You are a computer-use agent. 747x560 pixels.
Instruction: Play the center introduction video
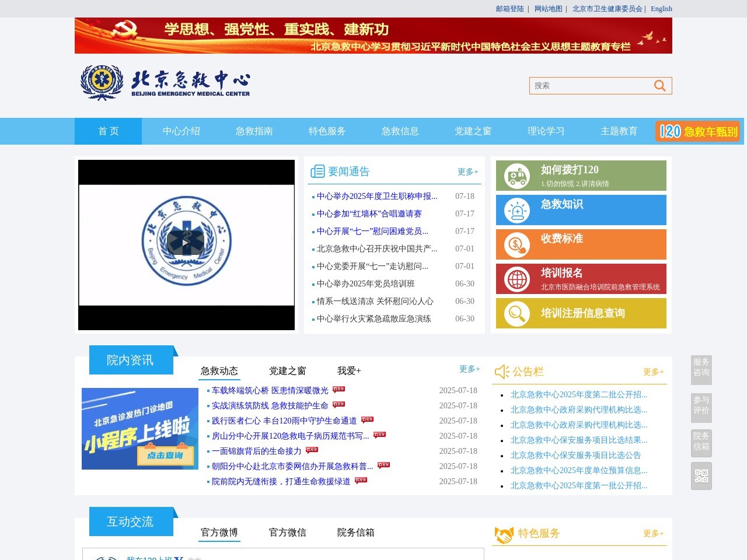click(186, 243)
